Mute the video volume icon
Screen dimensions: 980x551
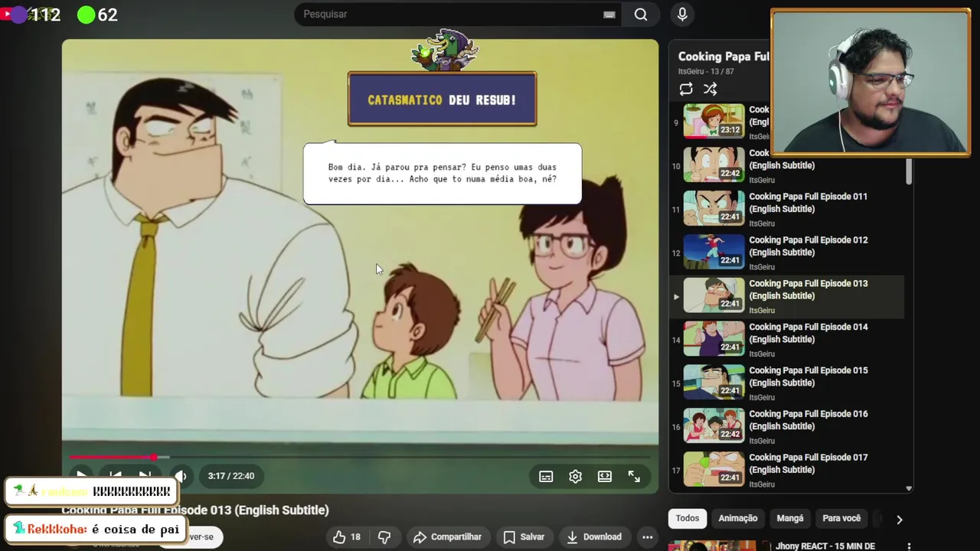click(181, 476)
